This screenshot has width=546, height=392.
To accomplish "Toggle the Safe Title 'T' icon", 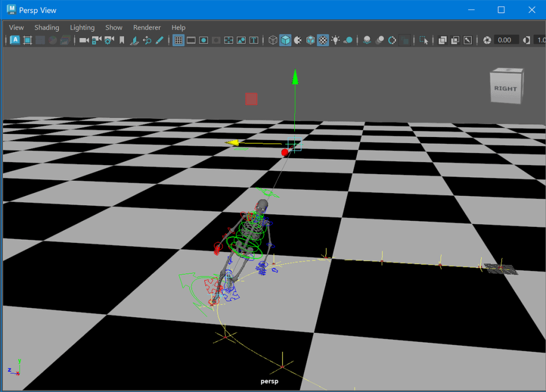I will (254, 40).
